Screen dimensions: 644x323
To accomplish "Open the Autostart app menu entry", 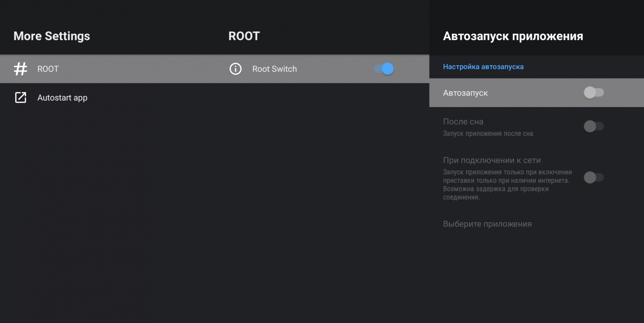I will click(x=62, y=97).
